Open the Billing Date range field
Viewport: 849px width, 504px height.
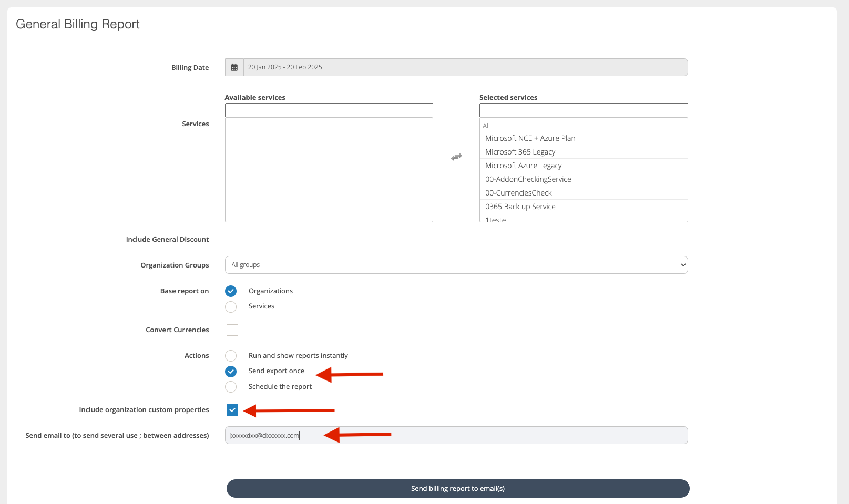click(x=465, y=67)
